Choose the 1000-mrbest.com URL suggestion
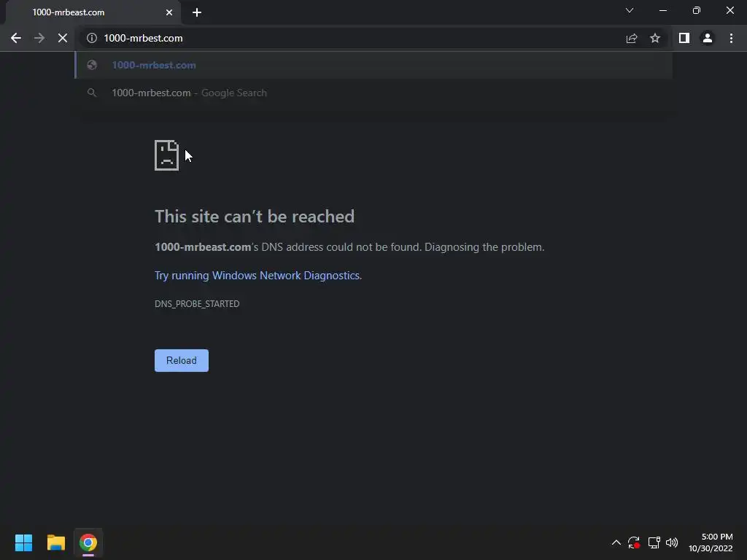747x560 pixels. point(373,65)
